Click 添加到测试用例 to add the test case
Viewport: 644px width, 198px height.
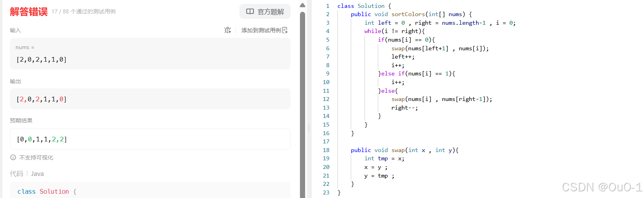[264, 30]
